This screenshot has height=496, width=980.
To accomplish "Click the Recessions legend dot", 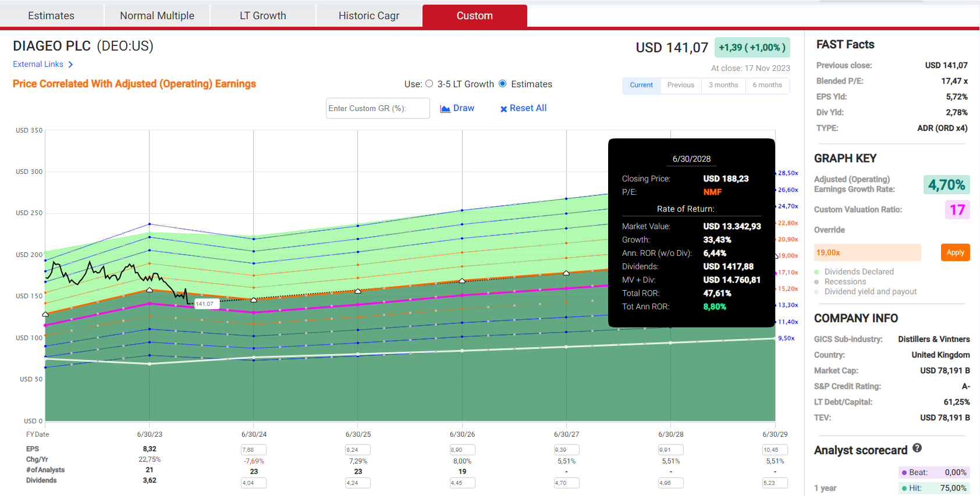I will click(817, 282).
